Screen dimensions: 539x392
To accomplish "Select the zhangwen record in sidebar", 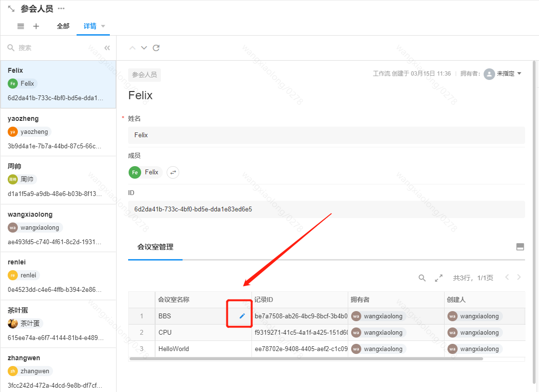I will (58, 370).
